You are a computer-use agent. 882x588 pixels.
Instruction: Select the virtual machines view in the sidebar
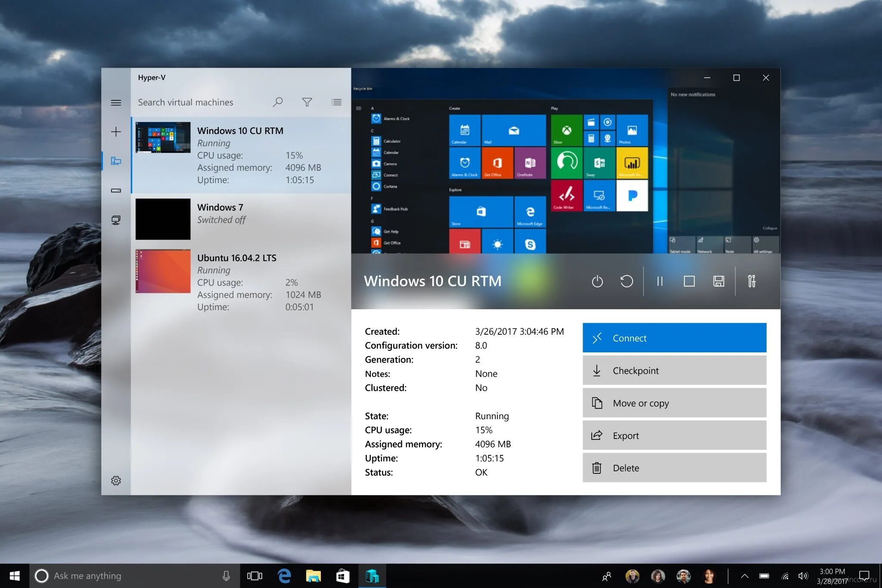point(116,161)
